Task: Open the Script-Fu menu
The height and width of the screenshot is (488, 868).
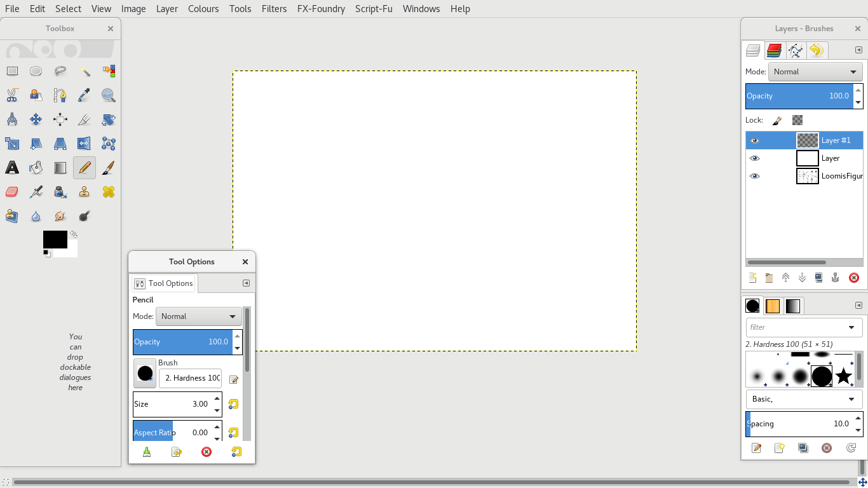Action: [x=374, y=9]
